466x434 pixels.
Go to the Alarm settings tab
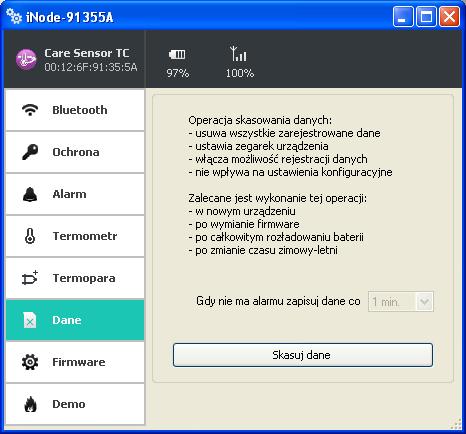(x=75, y=194)
